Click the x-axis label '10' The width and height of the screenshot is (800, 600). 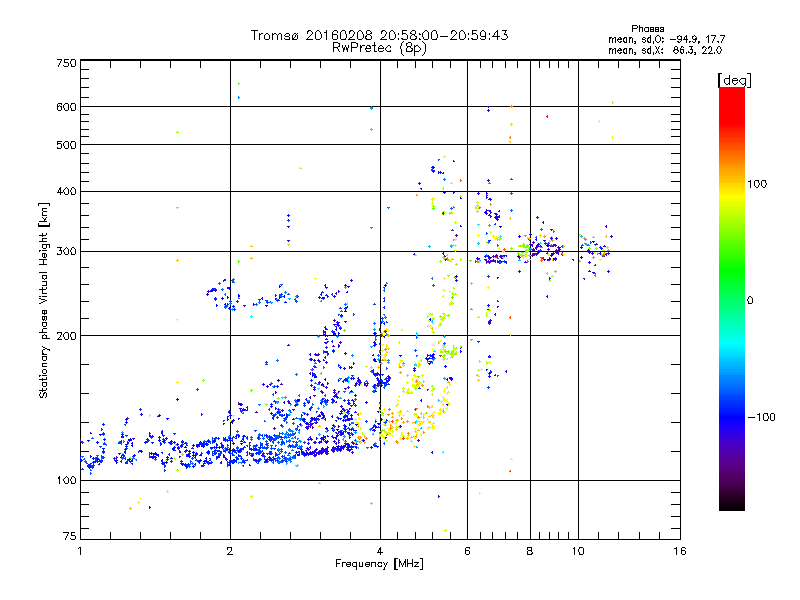coord(578,551)
